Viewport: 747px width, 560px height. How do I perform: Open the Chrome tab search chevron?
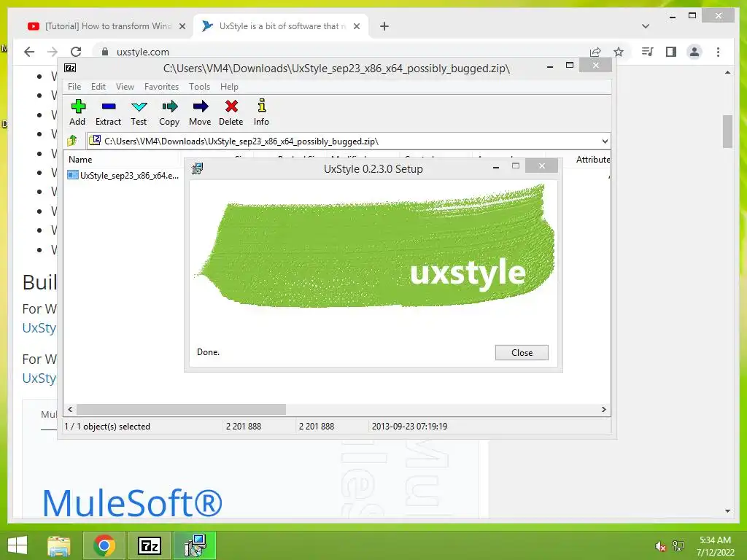click(645, 26)
